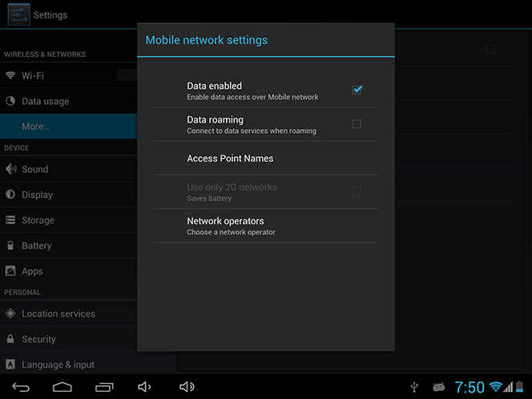Open the Wi-Fi settings entry
Screen dimensions: 532x399
point(68,75)
